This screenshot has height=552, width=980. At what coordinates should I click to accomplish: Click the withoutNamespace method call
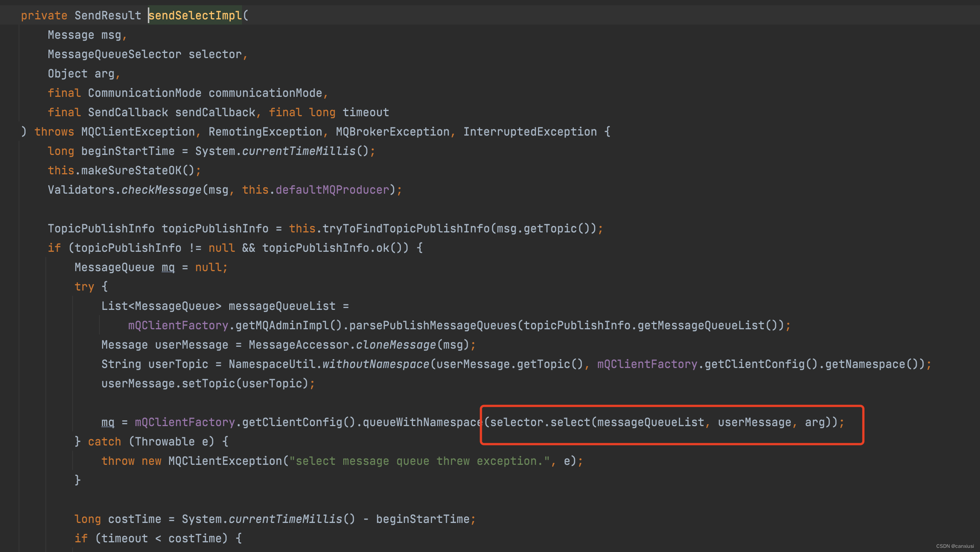click(x=375, y=364)
